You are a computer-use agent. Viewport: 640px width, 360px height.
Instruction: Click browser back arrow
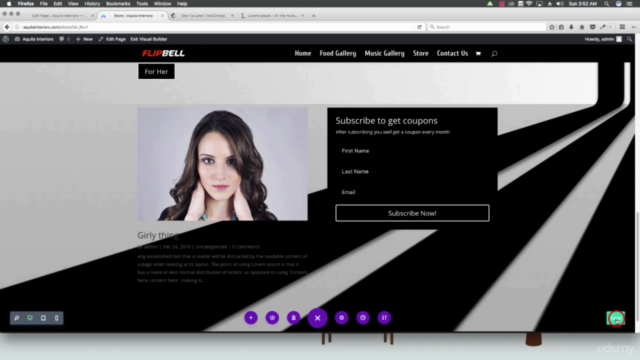coord(7,27)
